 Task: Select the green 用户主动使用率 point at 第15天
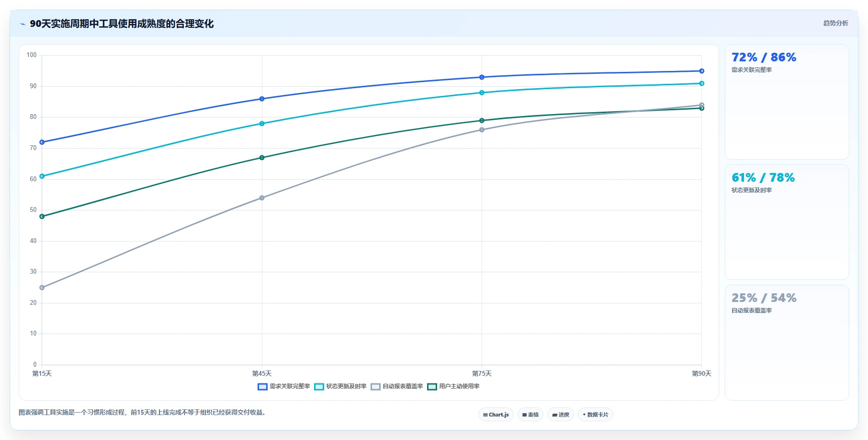pos(42,217)
